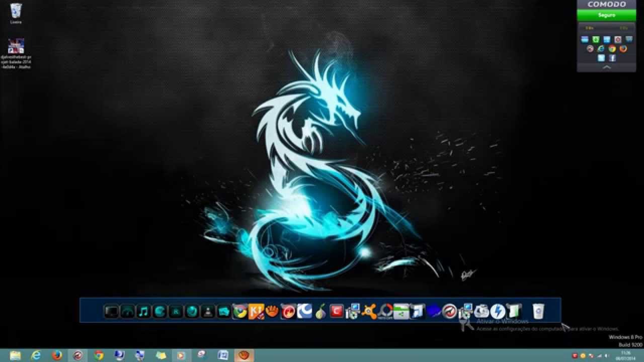Click the green Seguro status button in Comodo

(x=606, y=15)
